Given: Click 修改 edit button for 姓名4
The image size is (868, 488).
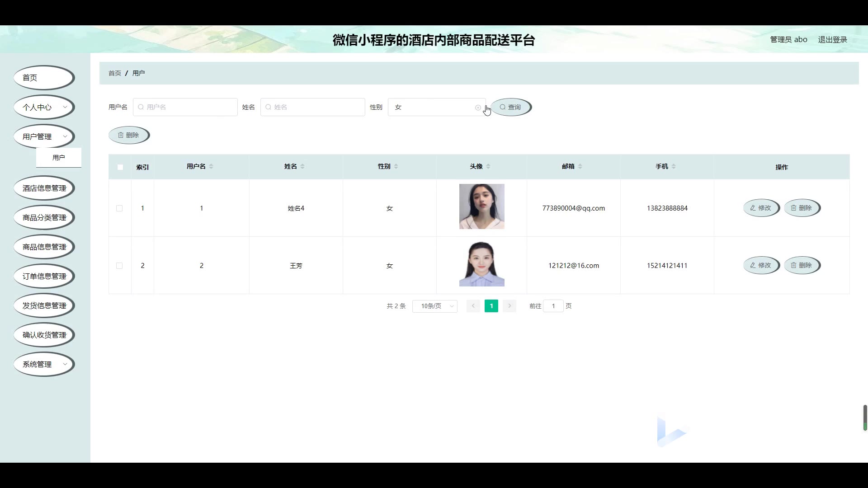Looking at the screenshot, I should tap(761, 208).
